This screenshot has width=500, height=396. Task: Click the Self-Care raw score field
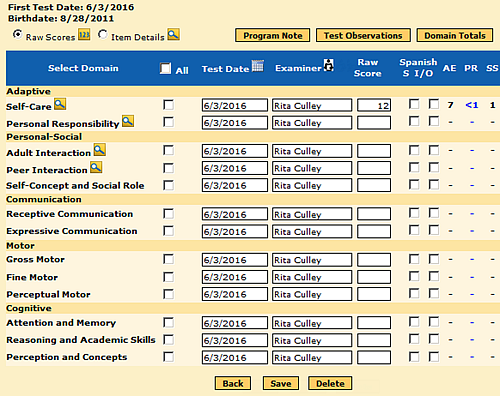pyautogui.click(x=374, y=105)
